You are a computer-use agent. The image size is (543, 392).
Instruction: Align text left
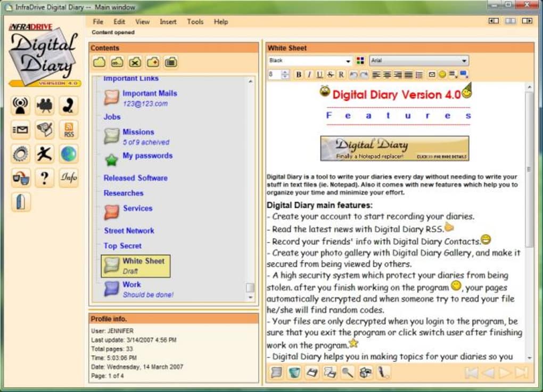tap(376, 75)
